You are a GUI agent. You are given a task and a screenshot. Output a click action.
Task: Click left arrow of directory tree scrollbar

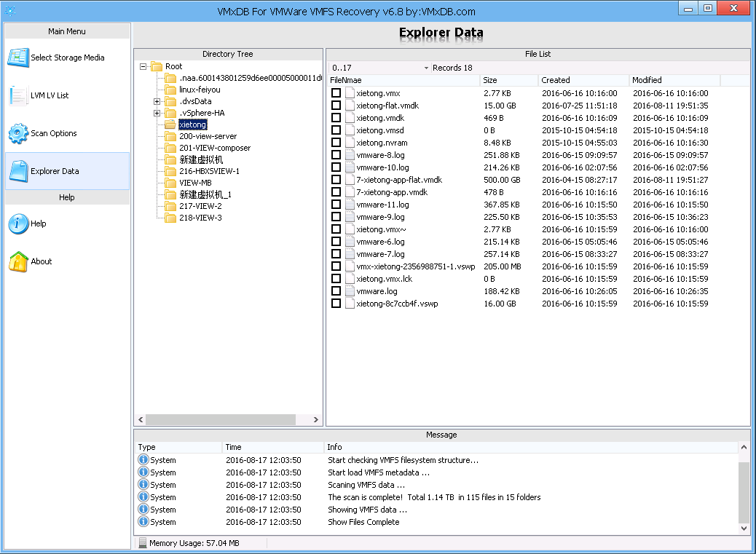pyautogui.click(x=141, y=419)
